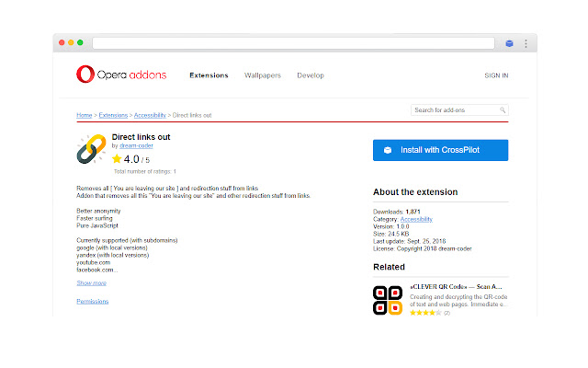
Task: Click the Direct links out chain icon
Action: (x=91, y=150)
